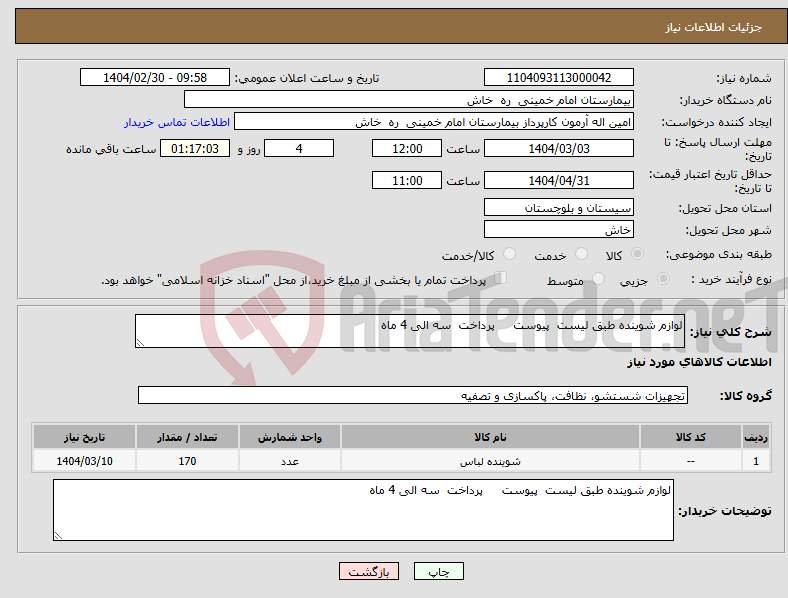
Task: Select the کالا radio button
Action: point(637,254)
